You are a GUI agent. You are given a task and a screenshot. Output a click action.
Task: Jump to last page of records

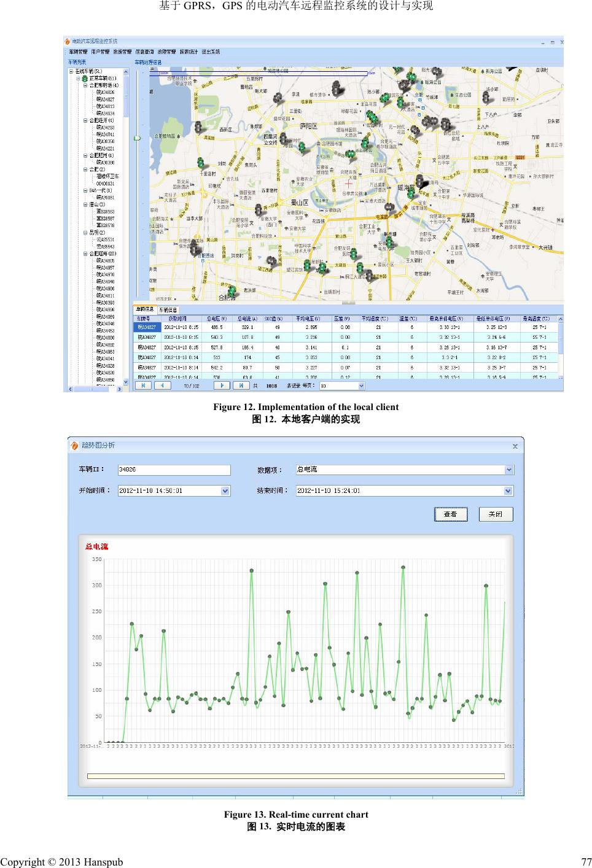(240, 386)
